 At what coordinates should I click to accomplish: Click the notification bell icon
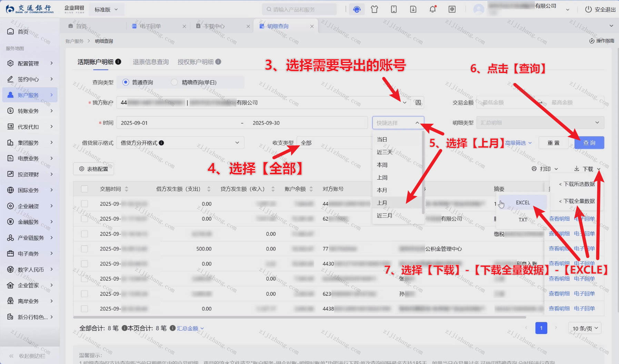pyautogui.click(x=432, y=9)
